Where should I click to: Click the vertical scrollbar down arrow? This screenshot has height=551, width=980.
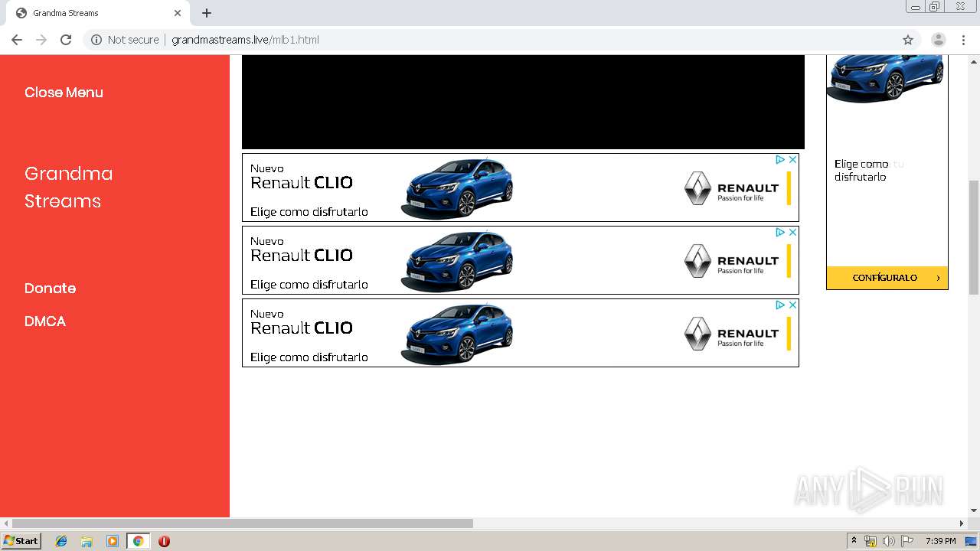tap(974, 510)
